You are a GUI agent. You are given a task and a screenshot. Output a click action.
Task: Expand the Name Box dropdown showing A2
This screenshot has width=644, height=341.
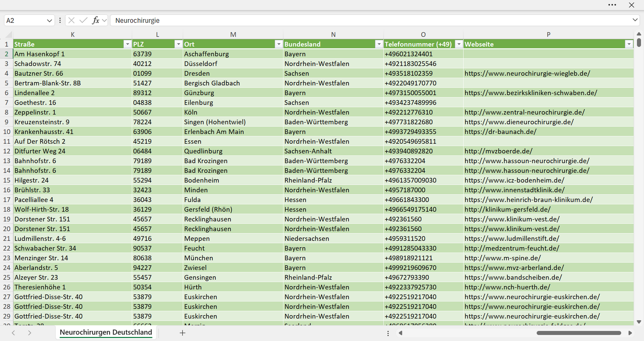pyautogui.click(x=49, y=20)
